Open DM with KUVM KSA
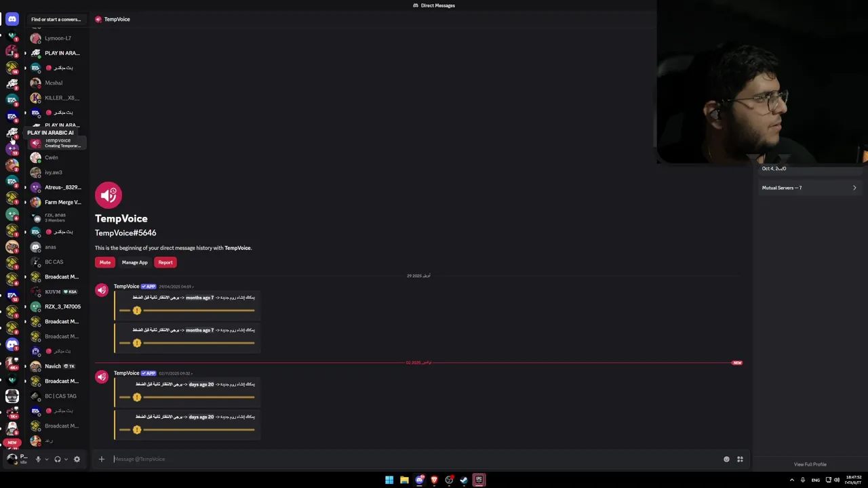Image resolution: width=868 pixels, height=488 pixels. pyautogui.click(x=57, y=291)
